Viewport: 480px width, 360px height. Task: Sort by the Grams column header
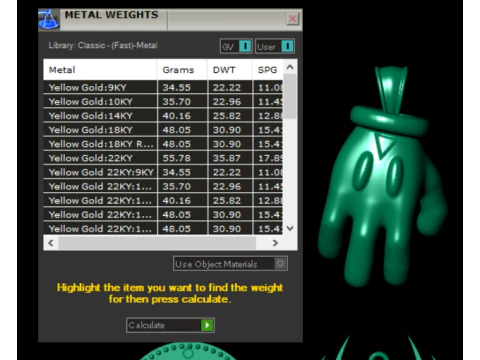coord(182,70)
